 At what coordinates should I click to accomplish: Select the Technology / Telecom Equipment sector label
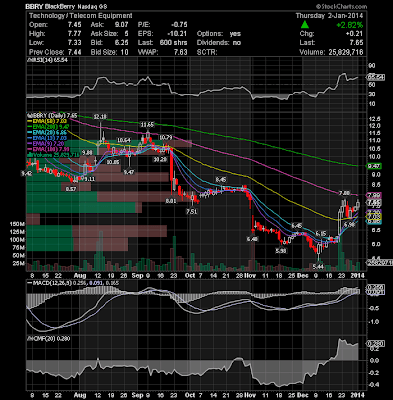[80, 16]
